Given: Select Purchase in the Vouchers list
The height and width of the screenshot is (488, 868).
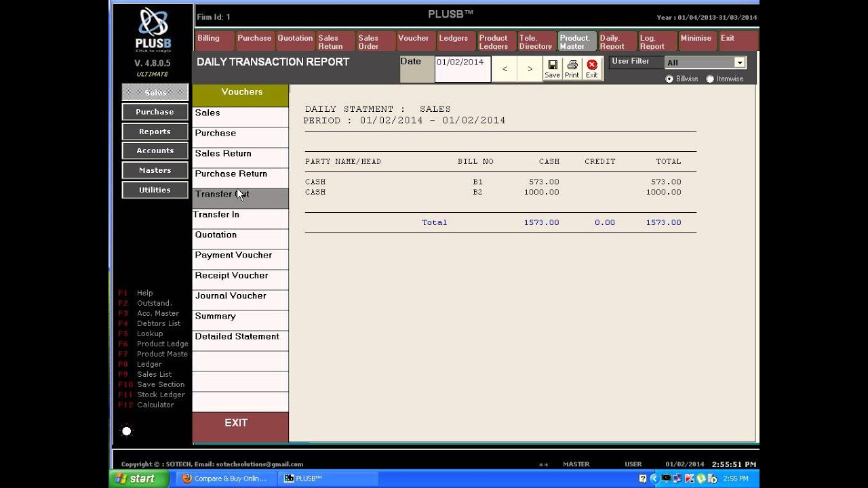Looking at the screenshot, I should 240,137.
